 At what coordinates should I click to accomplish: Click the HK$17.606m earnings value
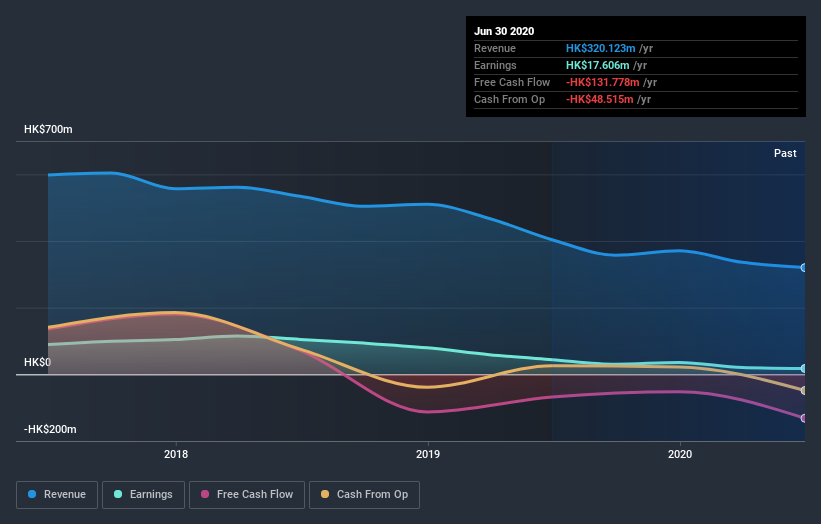[x=597, y=65]
